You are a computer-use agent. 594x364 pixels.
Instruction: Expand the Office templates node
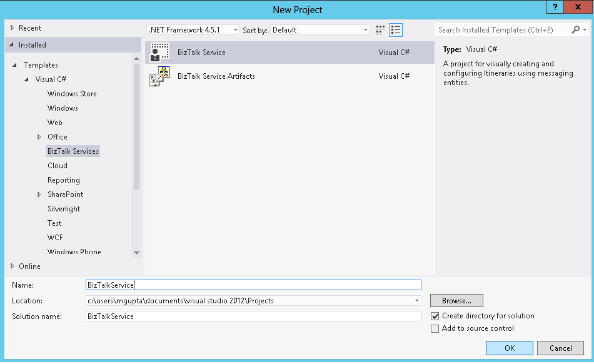click(x=39, y=137)
